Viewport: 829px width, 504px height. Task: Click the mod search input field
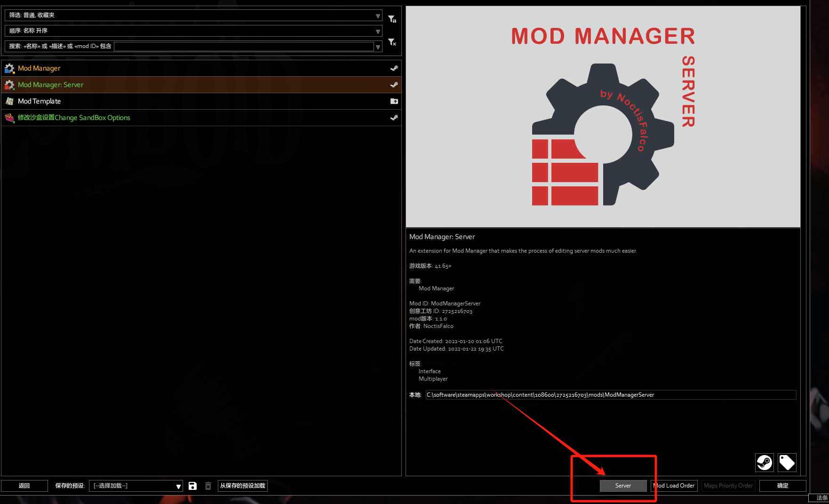(x=244, y=47)
